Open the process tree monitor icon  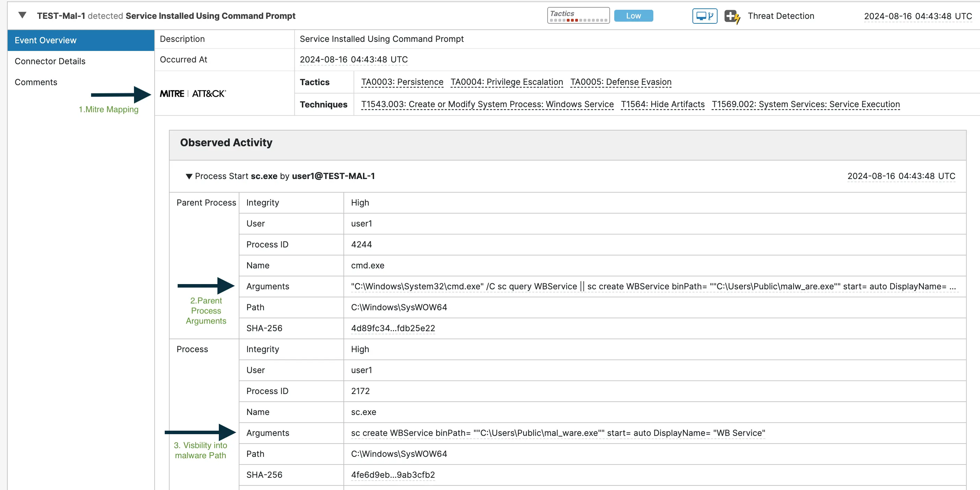(704, 16)
